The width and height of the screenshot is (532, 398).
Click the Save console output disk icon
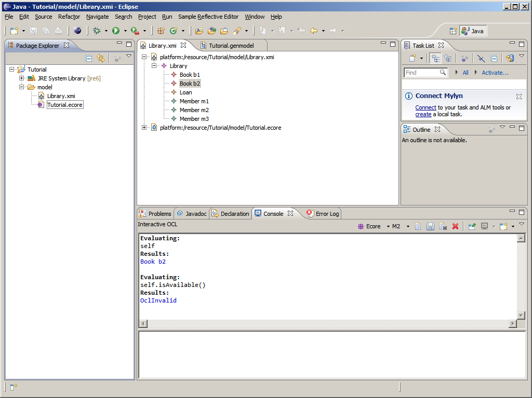pos(430,226)
